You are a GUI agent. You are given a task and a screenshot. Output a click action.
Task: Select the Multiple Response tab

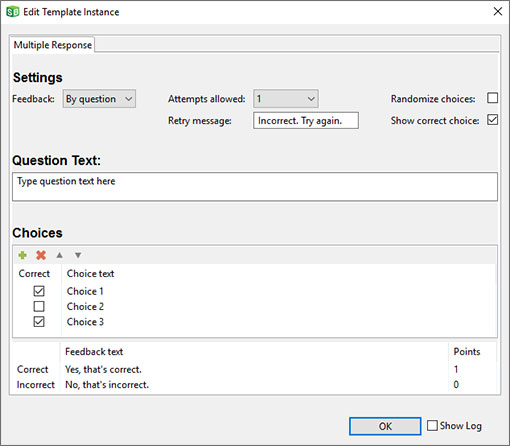(x=53, y=45)
